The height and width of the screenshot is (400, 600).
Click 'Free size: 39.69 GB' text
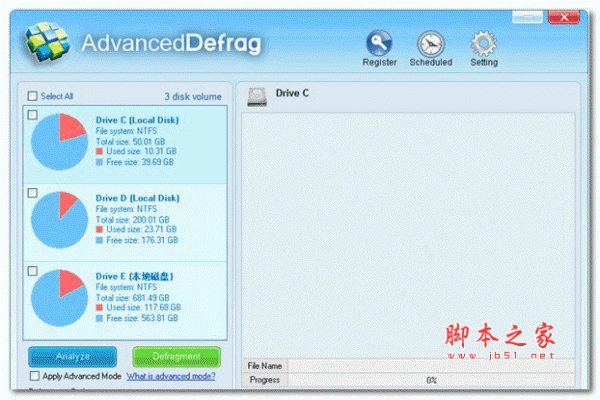coord(140,162)
